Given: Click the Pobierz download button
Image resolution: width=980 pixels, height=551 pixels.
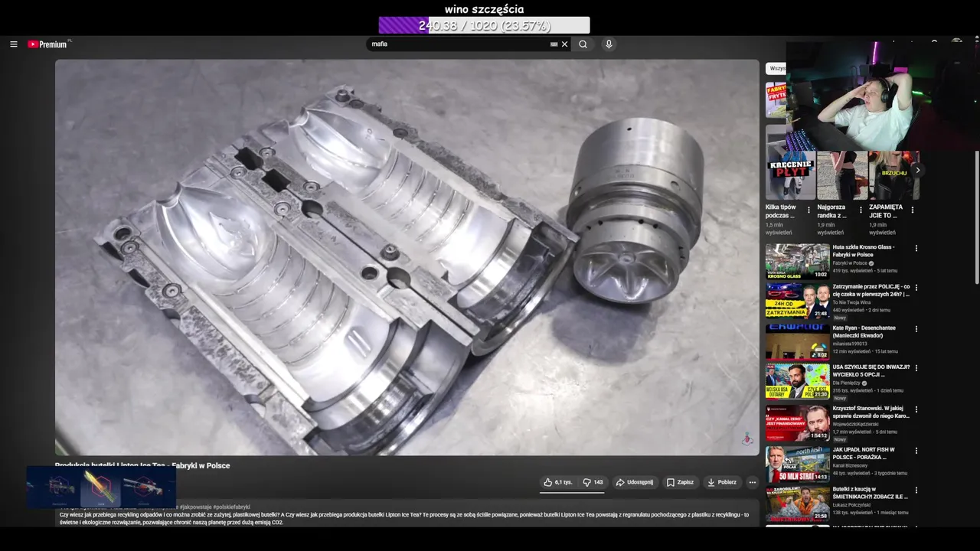Looking at the screenshot, I should pos(722,482).
